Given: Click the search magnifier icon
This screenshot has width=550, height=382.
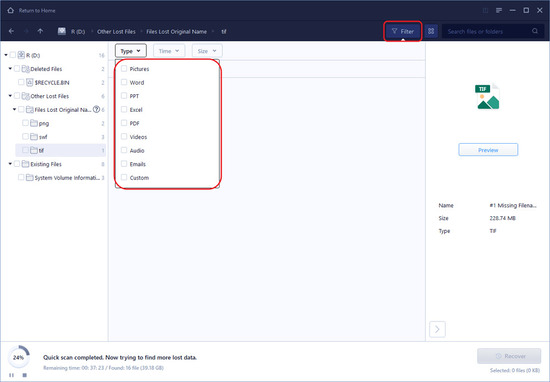Looking at the screenshot, I should pos(535,31).
